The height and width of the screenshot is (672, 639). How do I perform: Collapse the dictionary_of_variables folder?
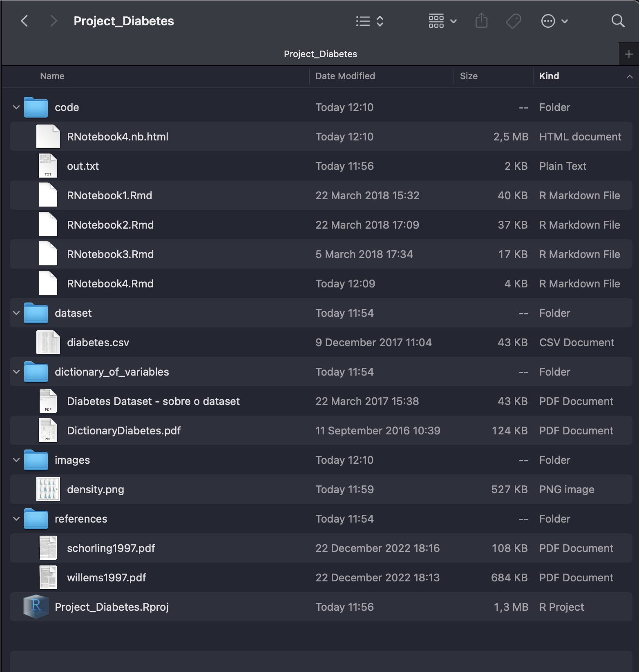(16, 372)
